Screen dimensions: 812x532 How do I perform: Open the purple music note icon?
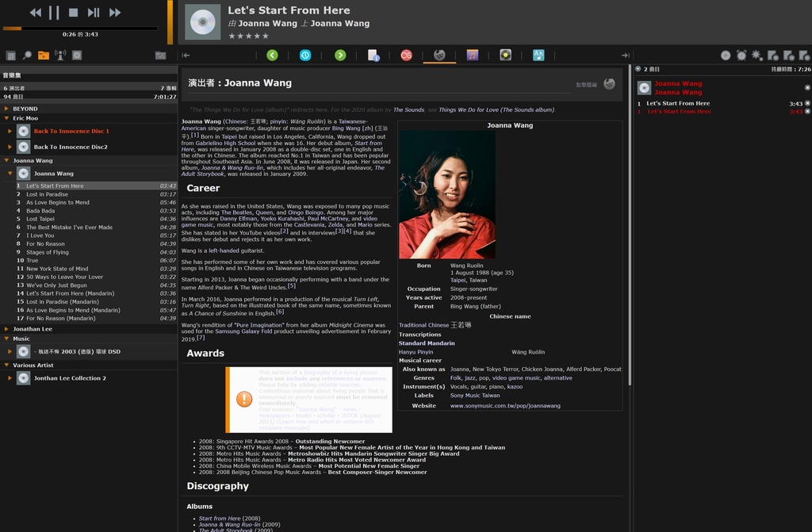tap(473, 55)
